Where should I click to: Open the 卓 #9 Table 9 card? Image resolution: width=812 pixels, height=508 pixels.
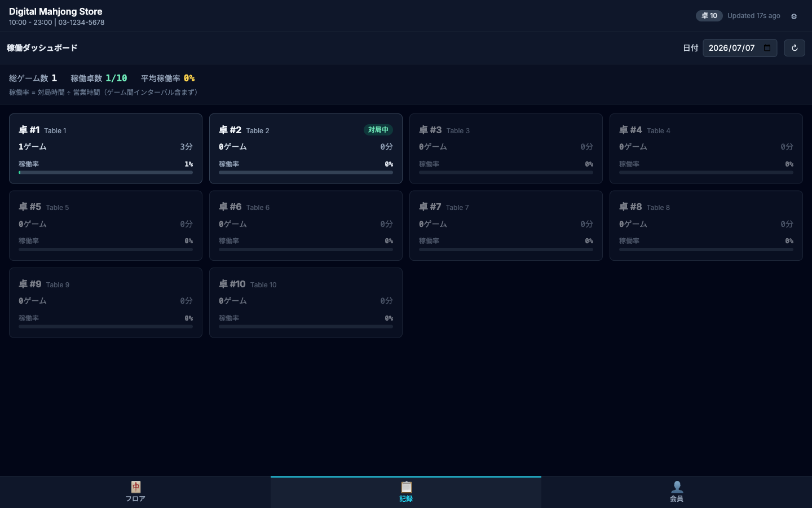[105, 303]
